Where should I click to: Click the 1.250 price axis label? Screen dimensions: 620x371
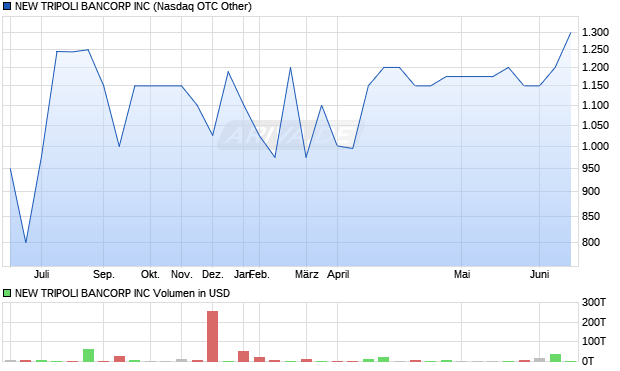595,50
